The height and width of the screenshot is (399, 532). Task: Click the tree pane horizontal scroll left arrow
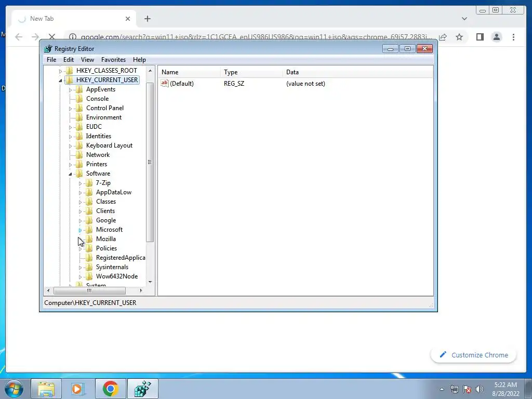click(48, 290)
